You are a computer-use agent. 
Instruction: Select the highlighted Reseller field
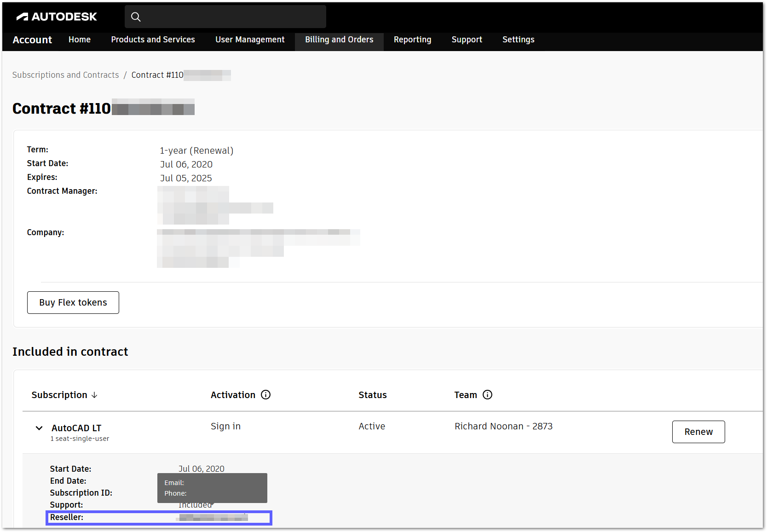[x=159, y=517]
